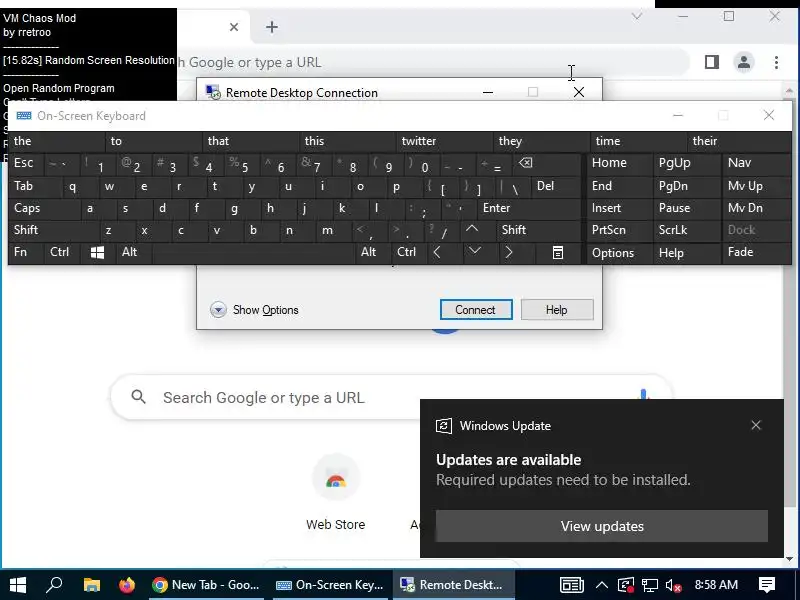Image resolution: width=800 pixels, height=600 pixels.
Task: Show hidden system tray icons
Action: point(602,585)
